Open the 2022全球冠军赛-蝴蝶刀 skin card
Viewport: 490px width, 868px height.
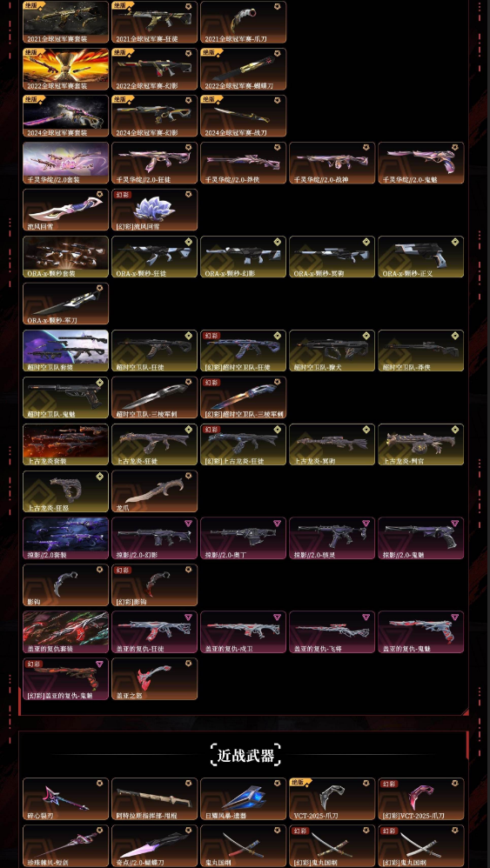click(x=243, y=70)
